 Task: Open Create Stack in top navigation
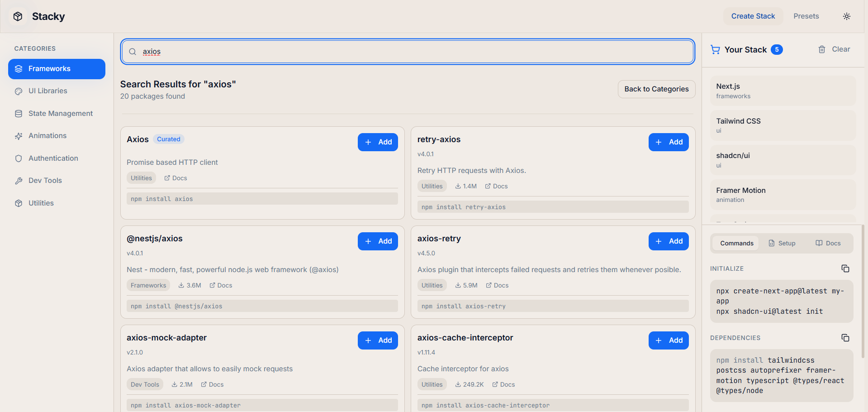(x=753, y=16)
